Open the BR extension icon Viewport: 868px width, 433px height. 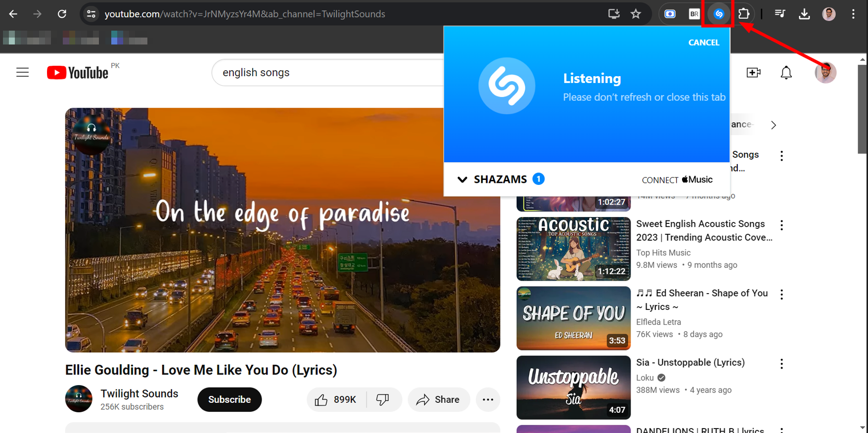pos(694,14)
